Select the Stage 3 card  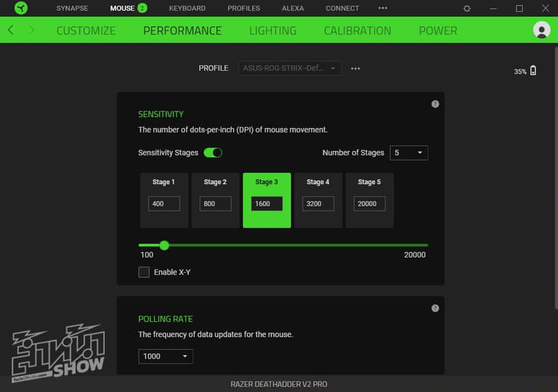tap(267, 200)
